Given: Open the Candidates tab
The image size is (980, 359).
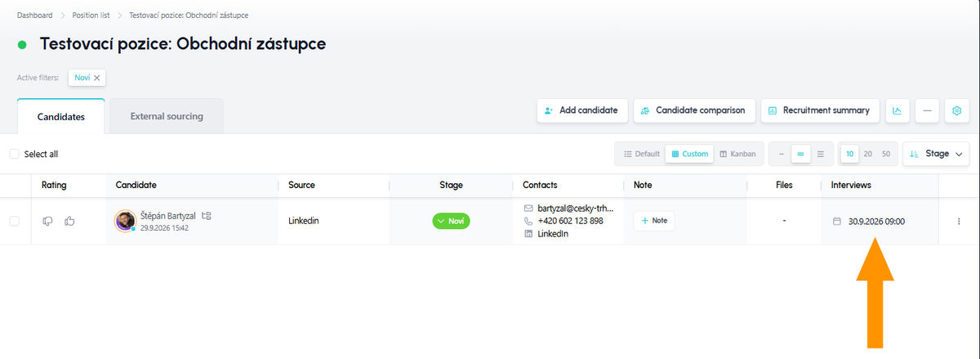Looking at the screenshot, I should point(61,117).
